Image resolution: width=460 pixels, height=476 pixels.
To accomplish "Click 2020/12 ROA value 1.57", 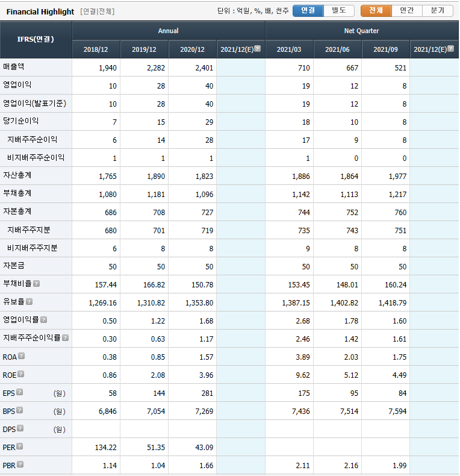I will coord(207,357).
